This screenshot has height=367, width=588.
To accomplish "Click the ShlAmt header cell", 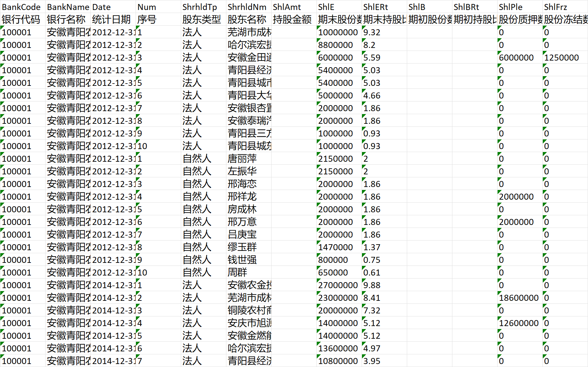I will [294, 7].
